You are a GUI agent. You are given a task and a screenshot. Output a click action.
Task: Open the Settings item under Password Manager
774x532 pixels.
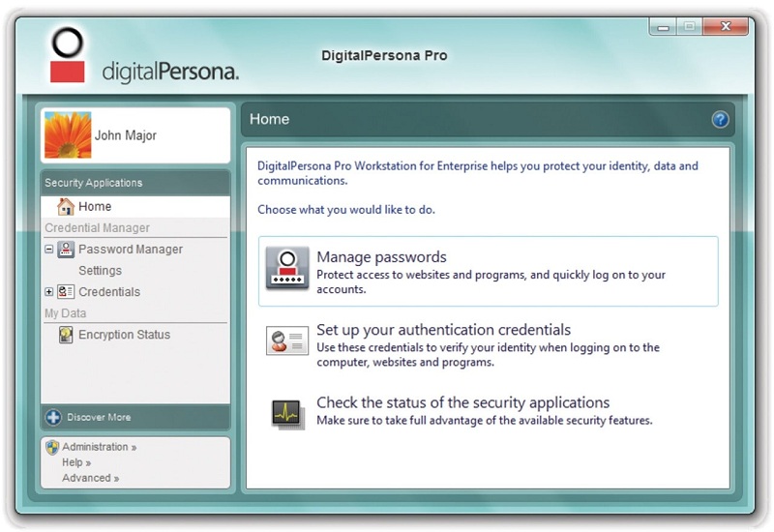[100, 271]
